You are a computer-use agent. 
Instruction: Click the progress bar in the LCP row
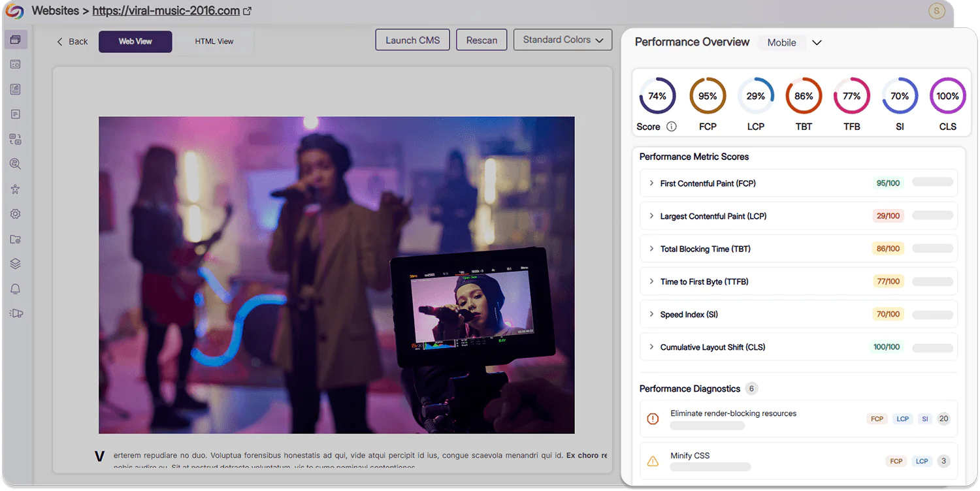[932, 215]
